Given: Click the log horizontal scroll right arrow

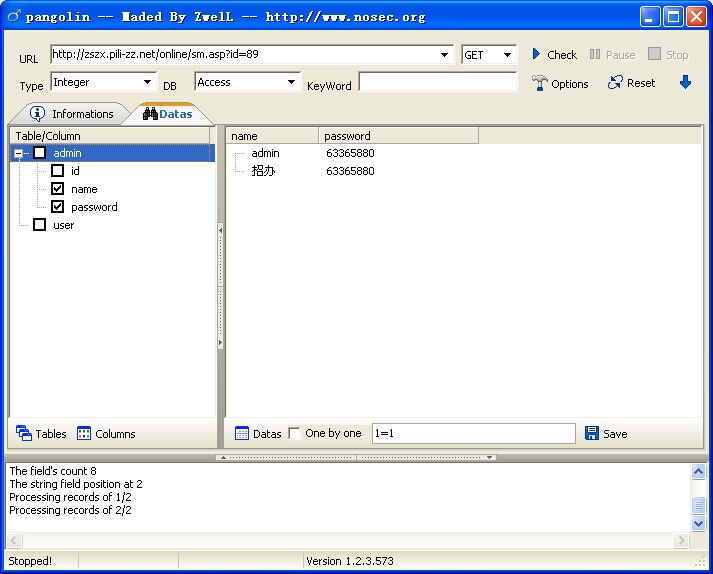Looking at the screenshot, I should click(x=681, y=540).
